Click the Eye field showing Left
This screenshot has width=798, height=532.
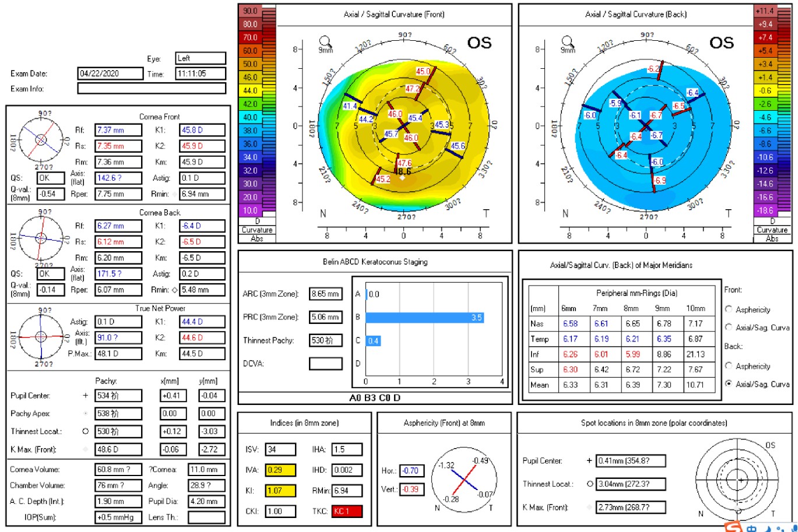201,58
